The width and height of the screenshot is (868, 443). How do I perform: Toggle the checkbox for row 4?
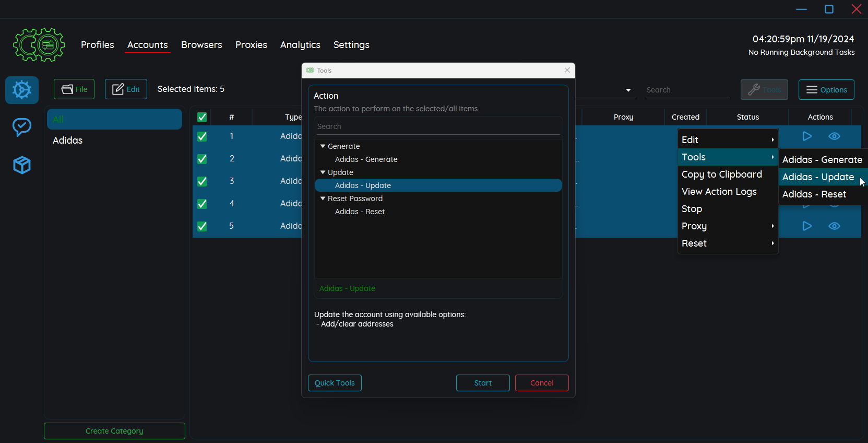[202, 204]
